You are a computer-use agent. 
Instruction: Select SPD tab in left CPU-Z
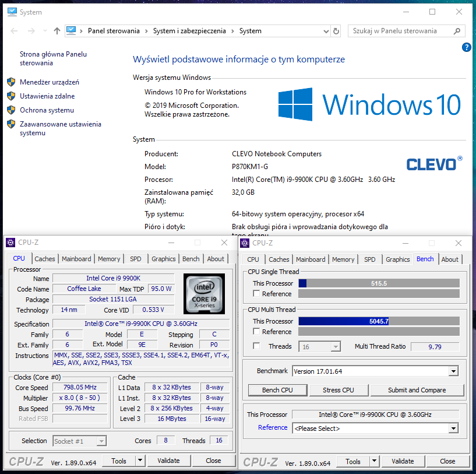coord(136,259)
